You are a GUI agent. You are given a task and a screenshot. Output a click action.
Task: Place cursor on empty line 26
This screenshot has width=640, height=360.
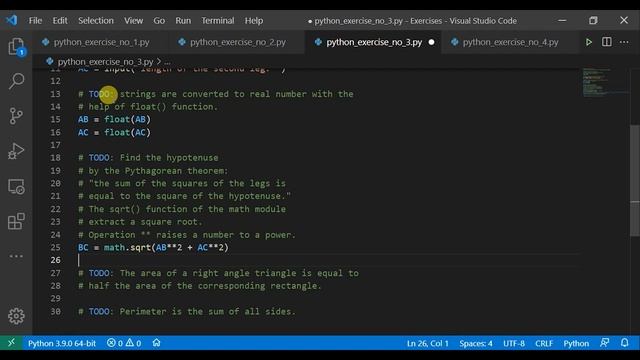329,260
